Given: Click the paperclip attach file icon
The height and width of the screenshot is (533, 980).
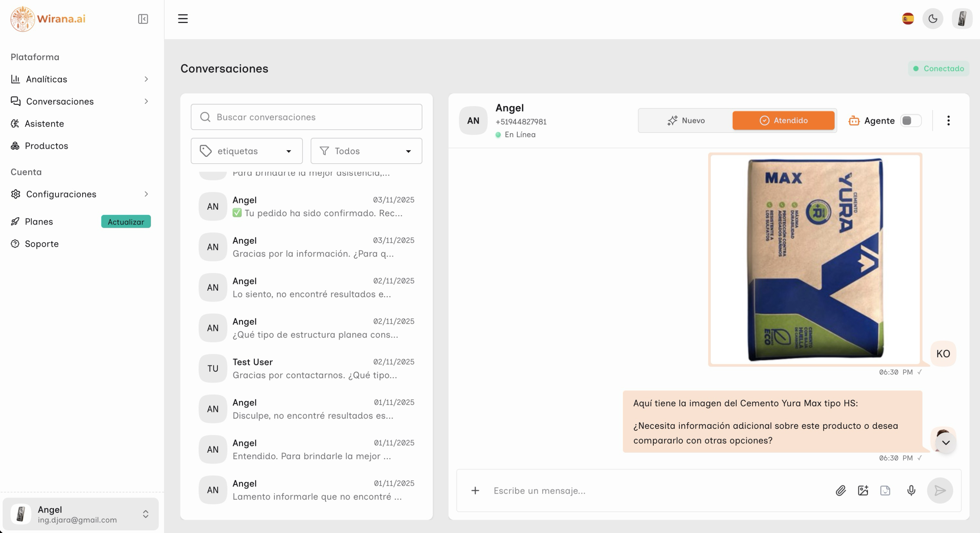Looking at the screenshot, I should (x=840, y=490).
